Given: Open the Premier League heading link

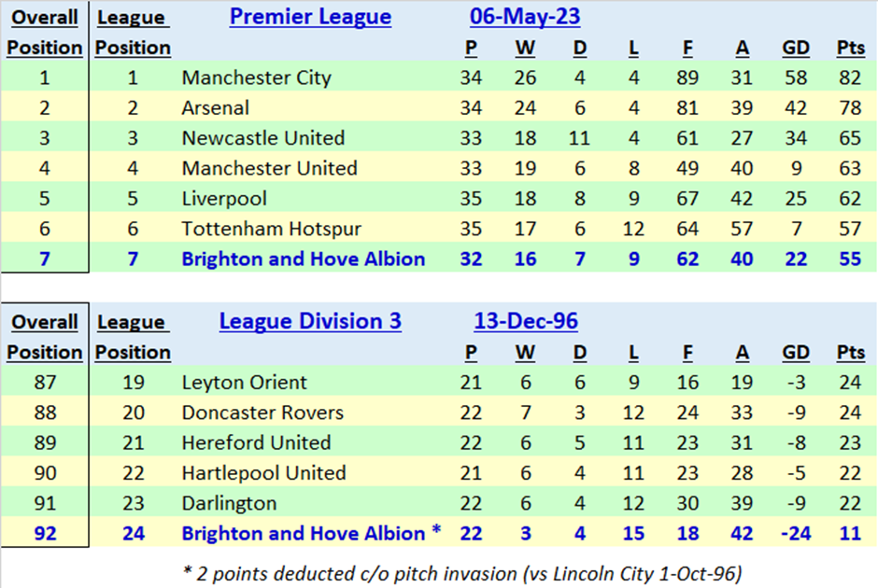Looking at the screenshot, I should coord(310,17).
